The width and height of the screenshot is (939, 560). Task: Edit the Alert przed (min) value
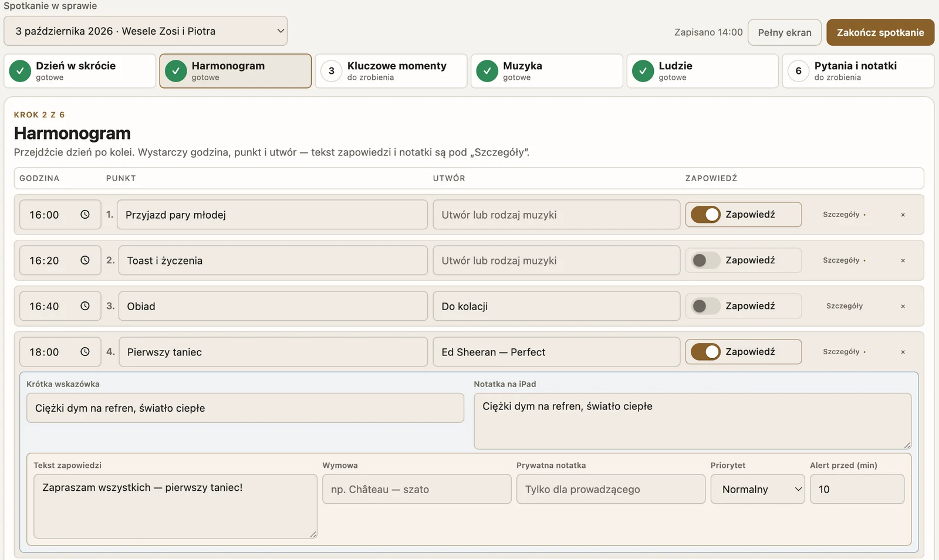point(857,489)
